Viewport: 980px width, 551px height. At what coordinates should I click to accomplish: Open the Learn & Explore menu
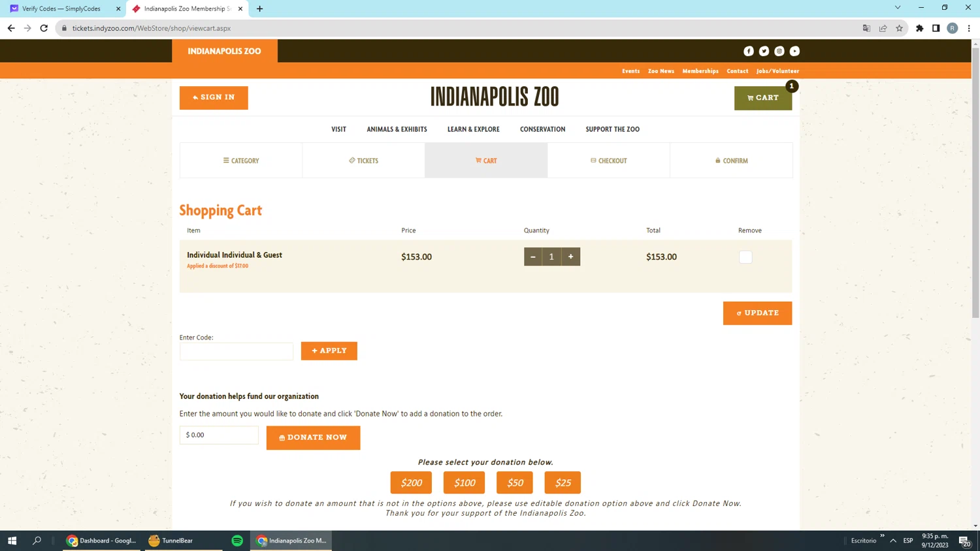click(x=474, y=129)
